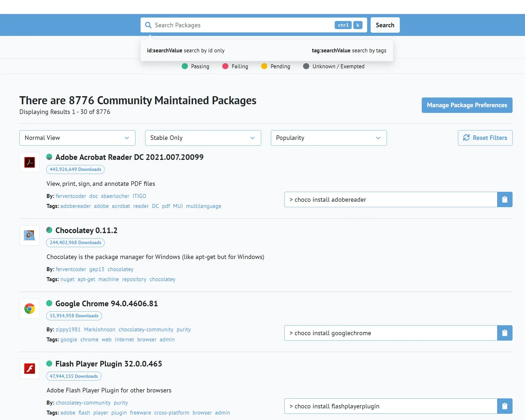This screenshot has height=420, width=525.
Task: Click the Chocolatey package logo thumbnail
Action: point(29,235)
